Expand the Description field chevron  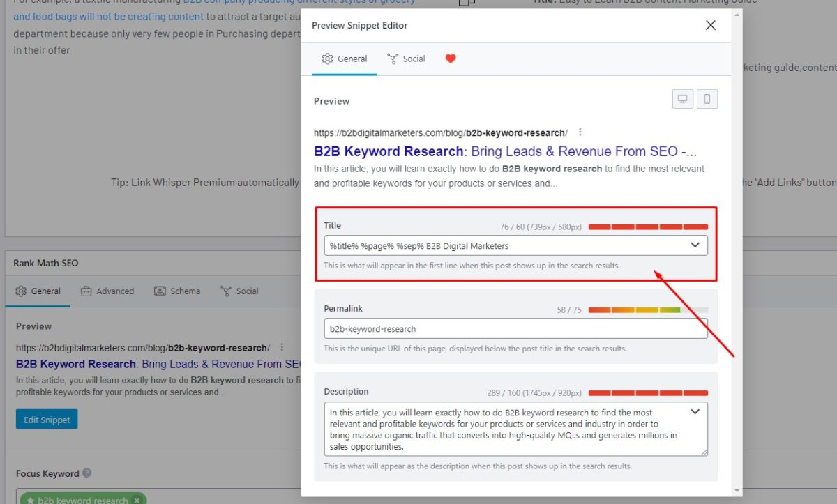click(x=694, y=411)
